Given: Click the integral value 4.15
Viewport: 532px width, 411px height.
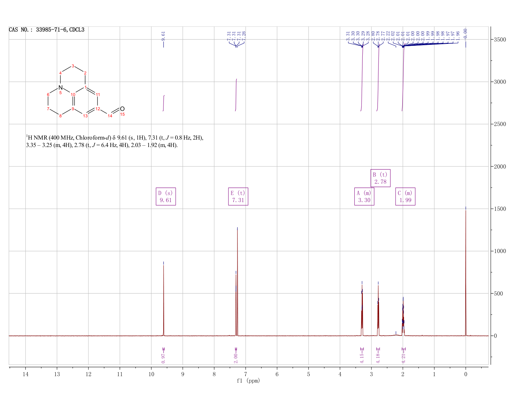Looking at the screenshot, I should click(x=362, y=358).
